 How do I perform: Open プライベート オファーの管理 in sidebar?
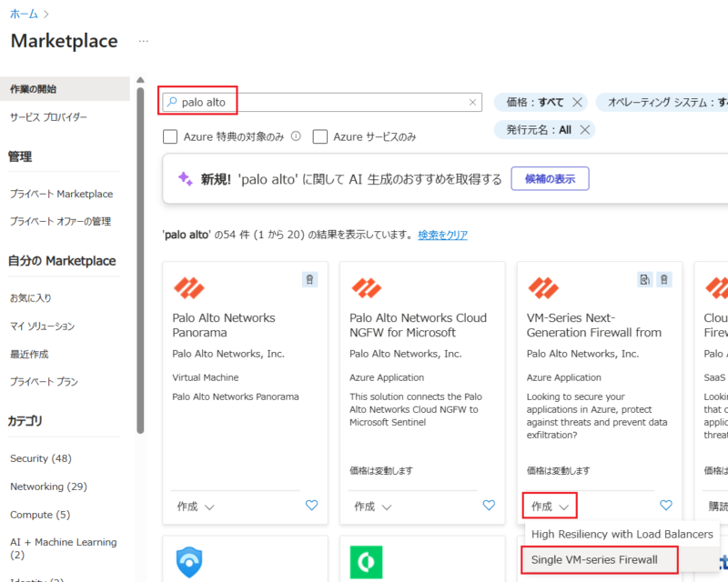click(x=60, y=221)
